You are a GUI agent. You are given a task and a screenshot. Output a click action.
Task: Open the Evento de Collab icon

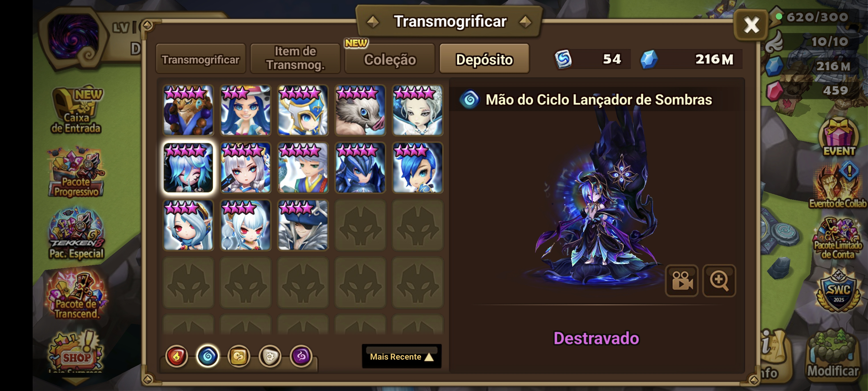(x=838, y=185)
